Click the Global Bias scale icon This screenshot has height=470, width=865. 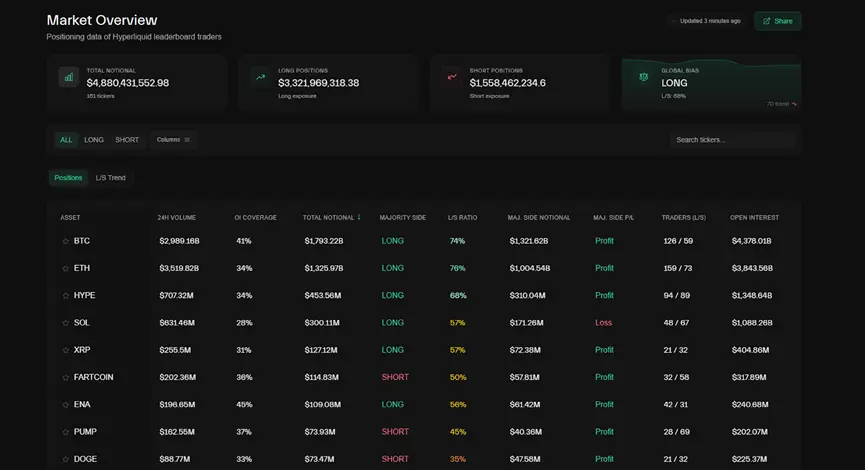(643, 76)
